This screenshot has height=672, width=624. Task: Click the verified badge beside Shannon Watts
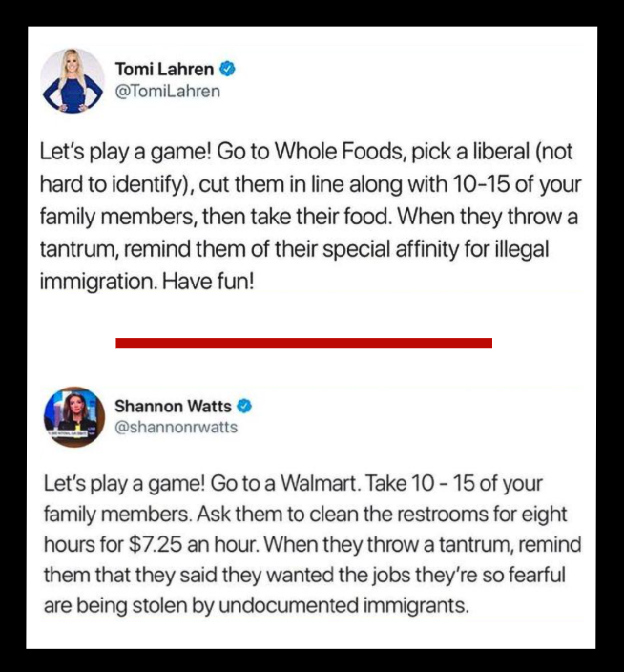[x=244, y=406]
